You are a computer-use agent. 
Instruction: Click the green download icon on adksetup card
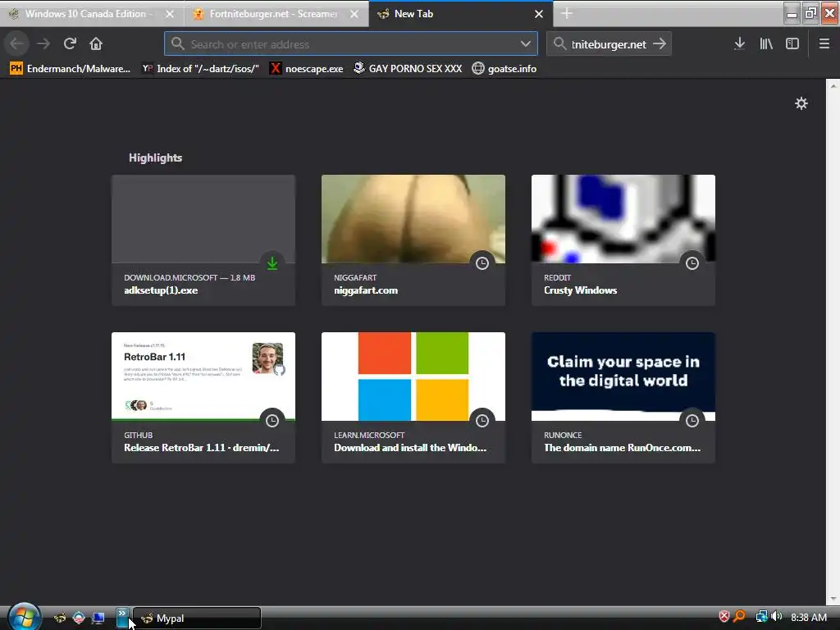(x=272, y=263)
